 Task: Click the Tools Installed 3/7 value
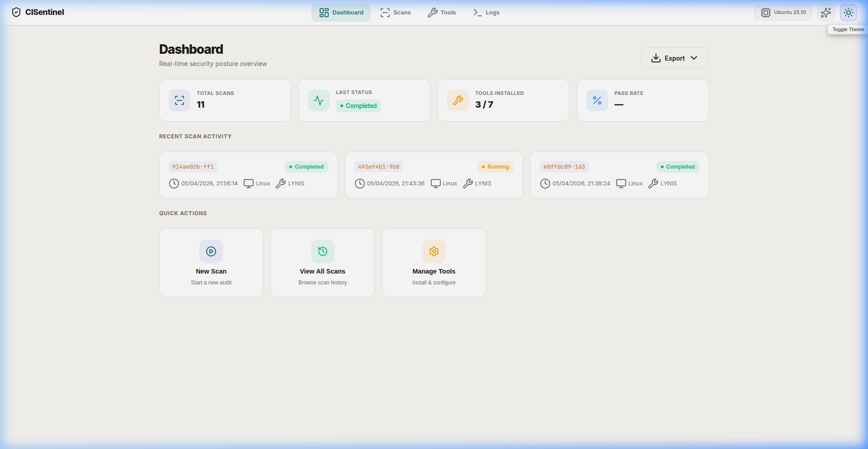(484, 104)
